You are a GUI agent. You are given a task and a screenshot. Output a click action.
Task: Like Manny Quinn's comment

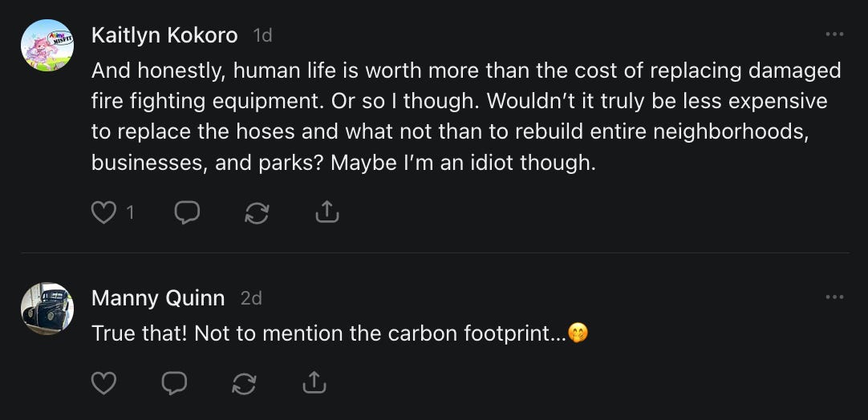click(103, 384)
